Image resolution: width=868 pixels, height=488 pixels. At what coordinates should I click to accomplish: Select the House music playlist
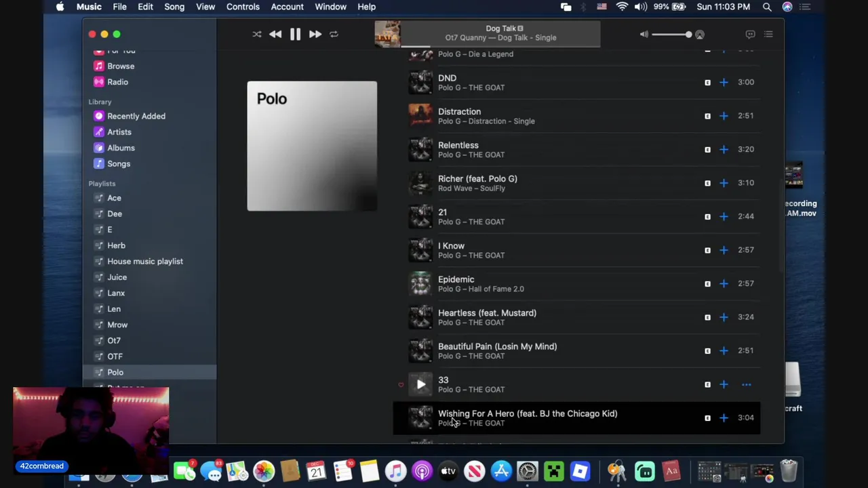(x=144, y=261)
